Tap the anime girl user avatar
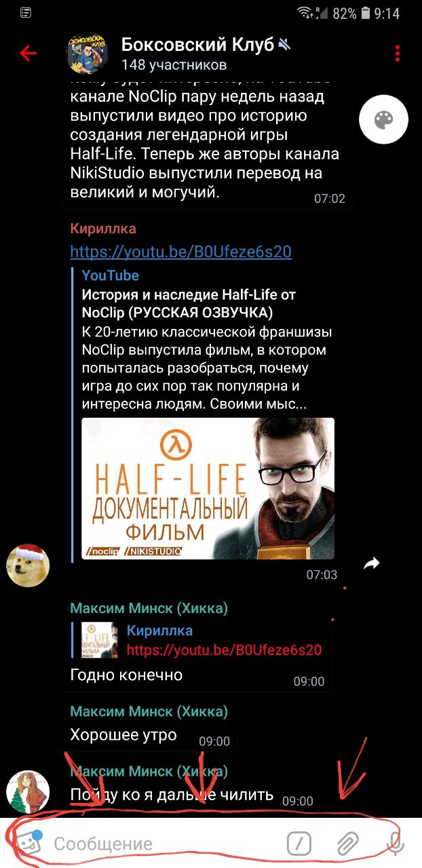 tap(28, 793)
